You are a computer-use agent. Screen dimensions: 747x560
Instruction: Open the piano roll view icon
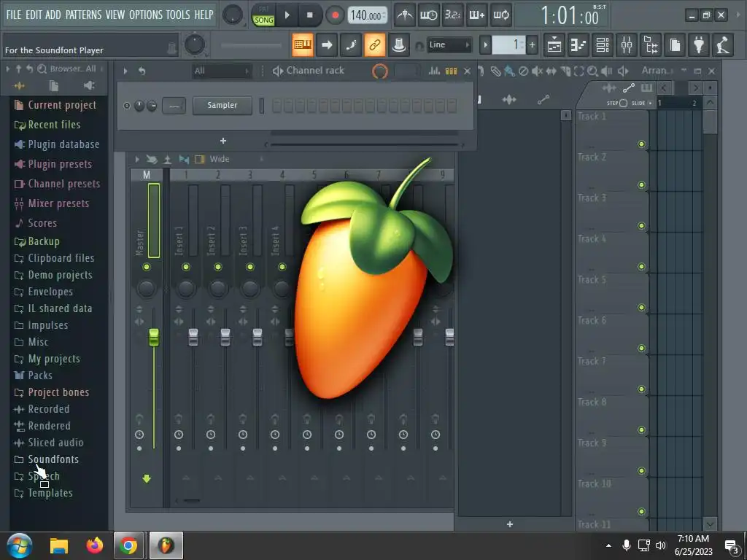click(578, 44)
